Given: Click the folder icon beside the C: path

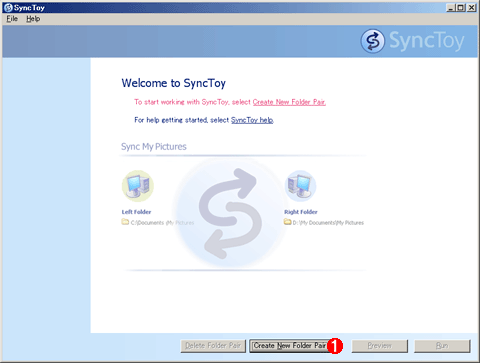Looking at the screenshot, I should tap(125, 222).
